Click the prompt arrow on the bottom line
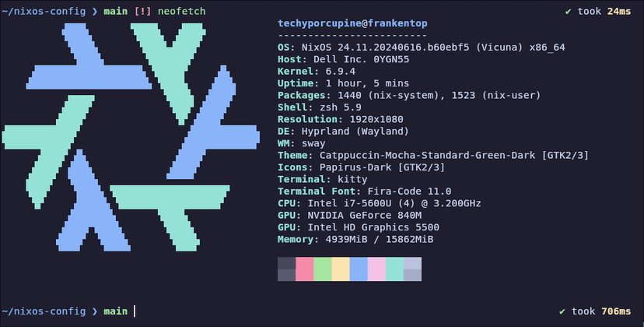644x327 pixels. 95,311
